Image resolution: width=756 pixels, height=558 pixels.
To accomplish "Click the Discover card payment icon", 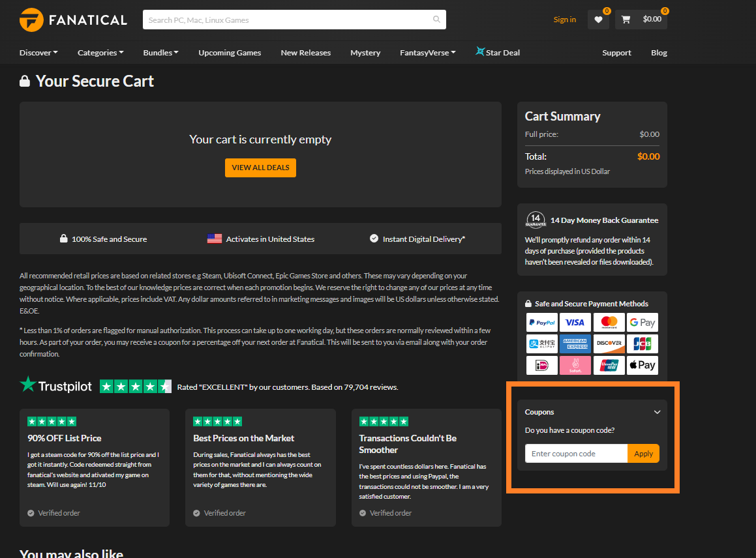I will click(x=609, y=344).
